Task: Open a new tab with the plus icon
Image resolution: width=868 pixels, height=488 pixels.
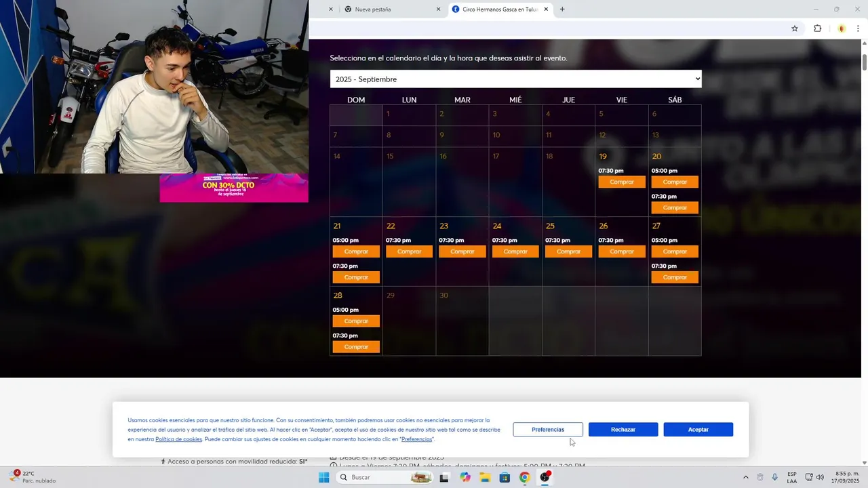Action: point(562,9)
